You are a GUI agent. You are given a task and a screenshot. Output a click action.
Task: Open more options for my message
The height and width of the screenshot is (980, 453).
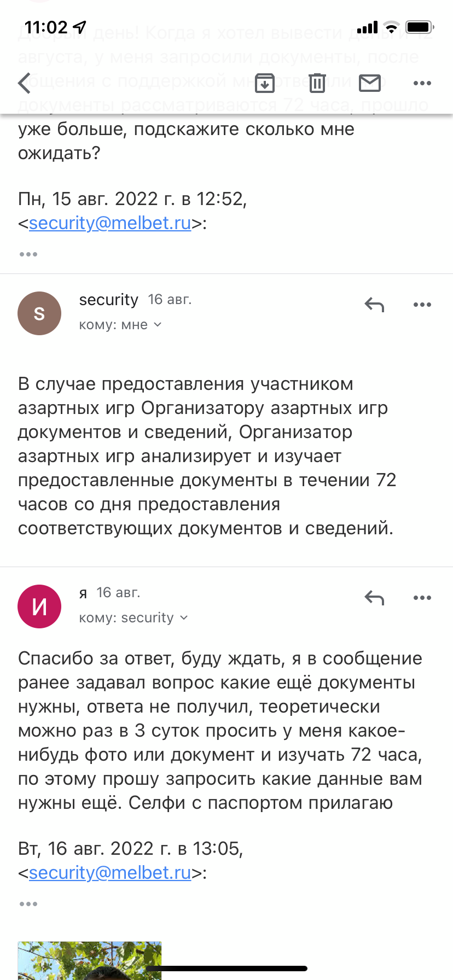422,598
